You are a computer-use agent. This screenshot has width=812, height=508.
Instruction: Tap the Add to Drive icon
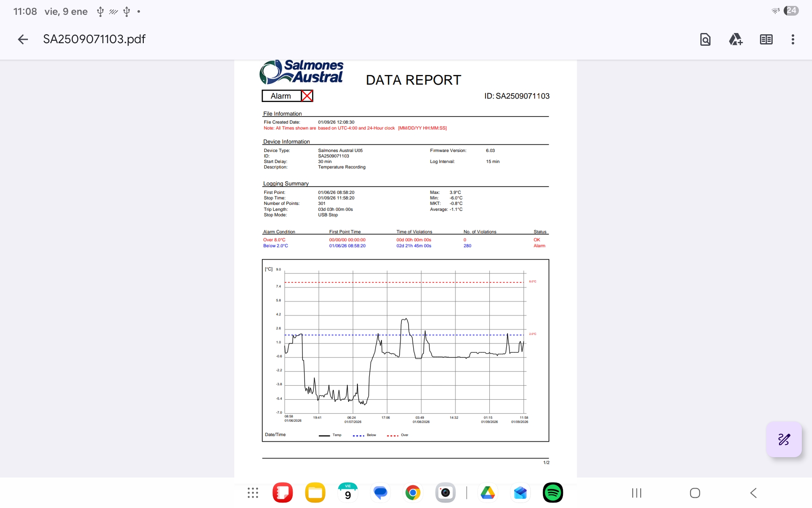click(x=735, y=39)
